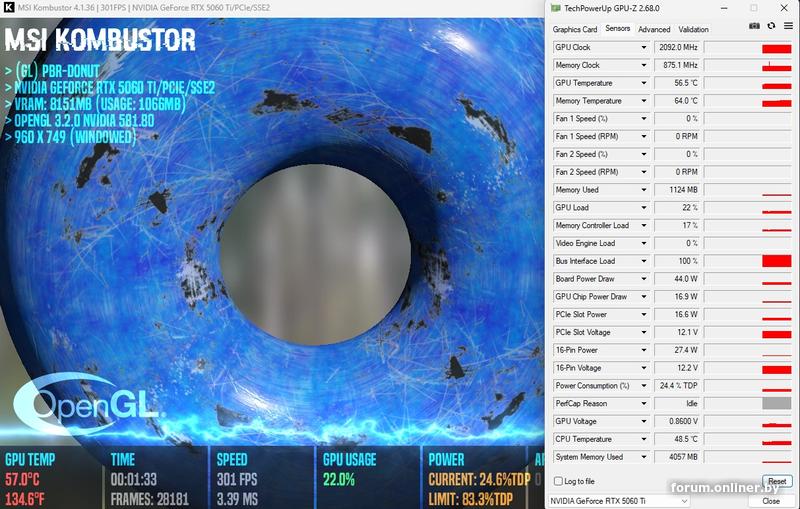Open the Power Consumption (%) dropdown

coord(643,386)
